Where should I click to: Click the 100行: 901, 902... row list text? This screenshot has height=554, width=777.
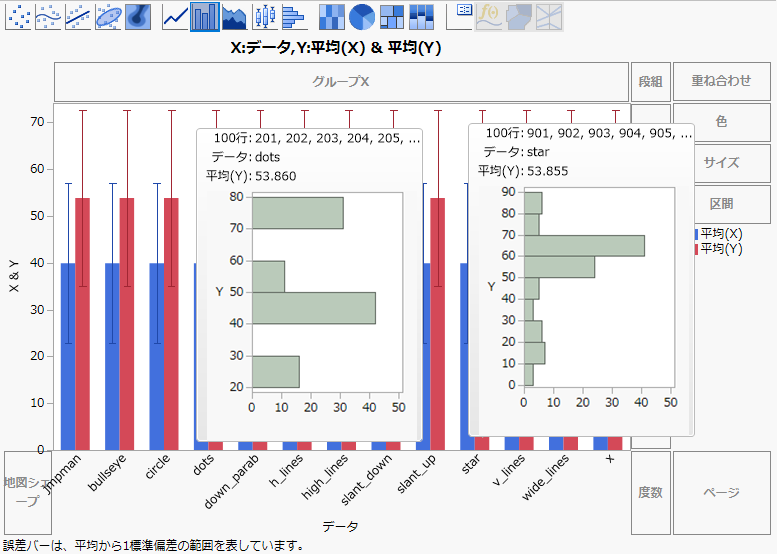[589, 133]
